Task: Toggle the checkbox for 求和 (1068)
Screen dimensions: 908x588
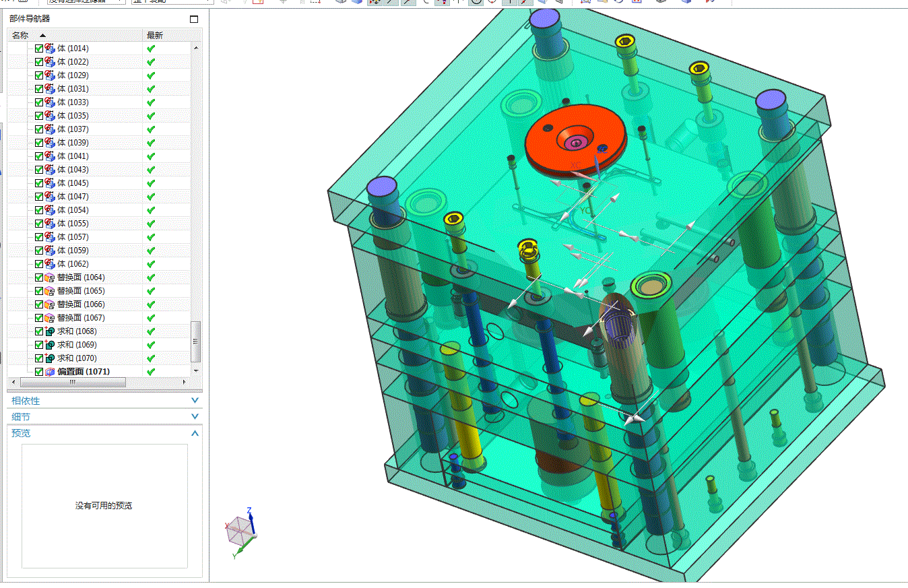Action: coord(39,331)
